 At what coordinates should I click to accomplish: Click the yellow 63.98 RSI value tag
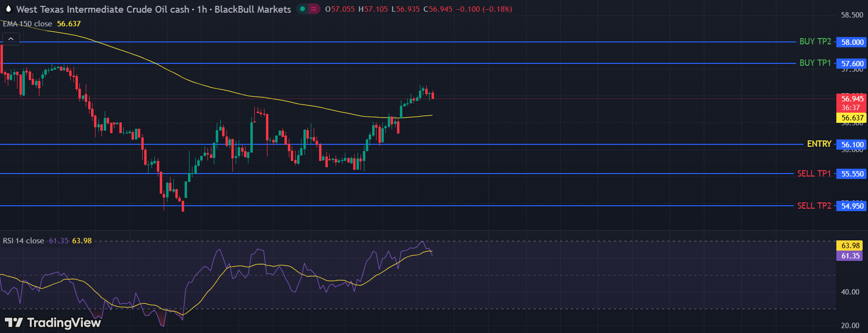coord(850,246)
